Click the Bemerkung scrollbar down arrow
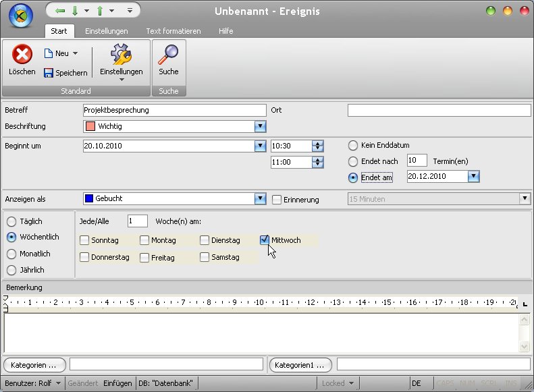Viewport: 534px width, 392px height. [x=524, y=346]
